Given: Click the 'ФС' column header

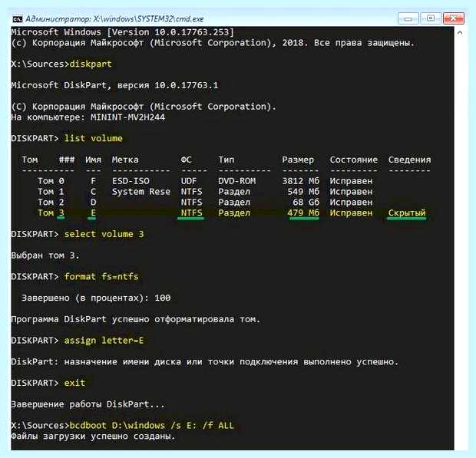Looking at the screenshot, I should click(x=186, y=160).
